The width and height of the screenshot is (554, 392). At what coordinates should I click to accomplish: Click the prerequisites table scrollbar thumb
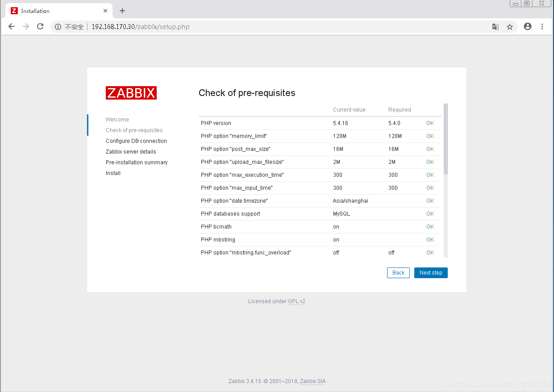point(446,139)
